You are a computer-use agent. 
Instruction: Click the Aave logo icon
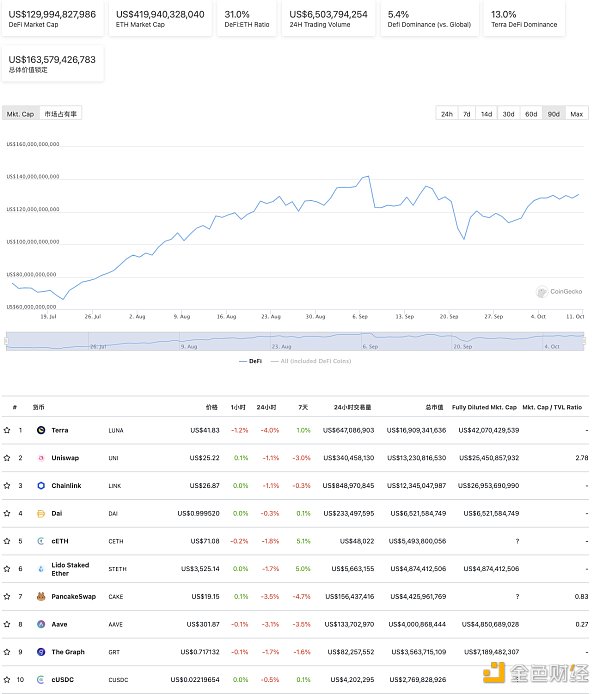pos(41,624)
